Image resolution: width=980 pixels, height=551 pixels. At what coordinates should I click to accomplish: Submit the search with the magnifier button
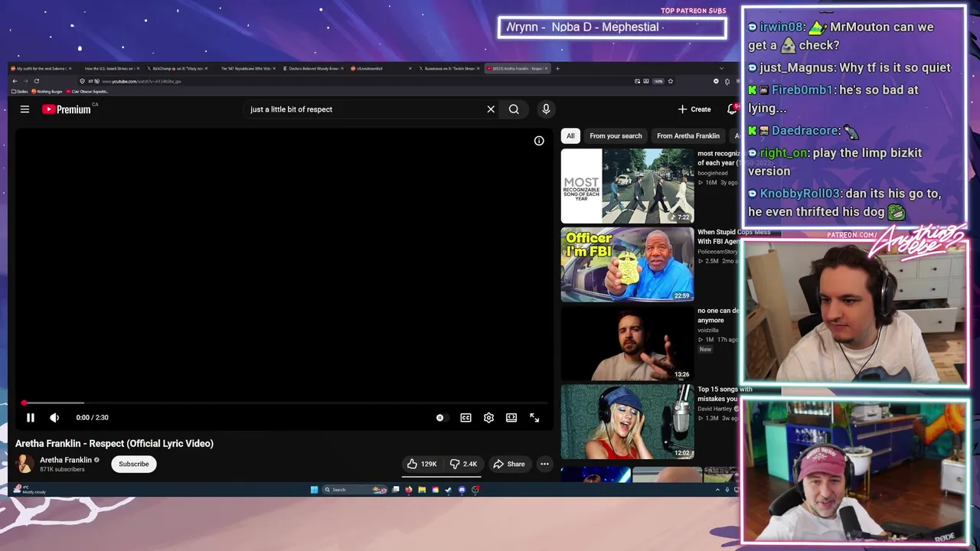[514, 109]
